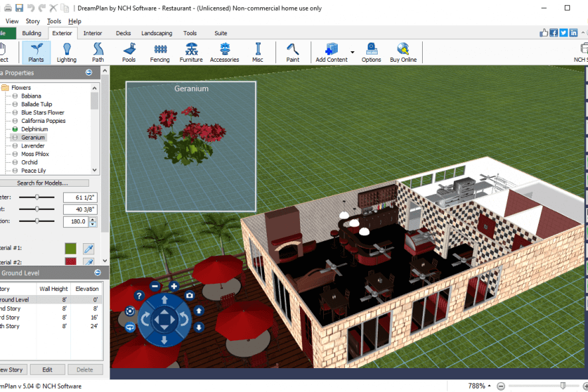The width and height of the screenshot is (588, 392).
Task: Switch to the Suite tab
Action: [221, 33]
